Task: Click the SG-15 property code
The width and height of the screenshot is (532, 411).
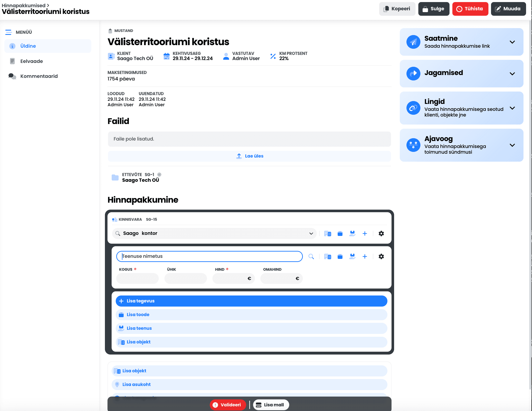Action: point(151,219)
